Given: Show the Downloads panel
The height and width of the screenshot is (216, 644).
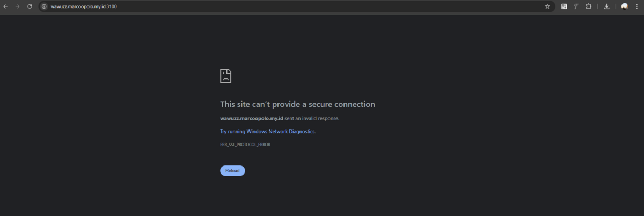Looking at the screenshot, I should (606, 6).
